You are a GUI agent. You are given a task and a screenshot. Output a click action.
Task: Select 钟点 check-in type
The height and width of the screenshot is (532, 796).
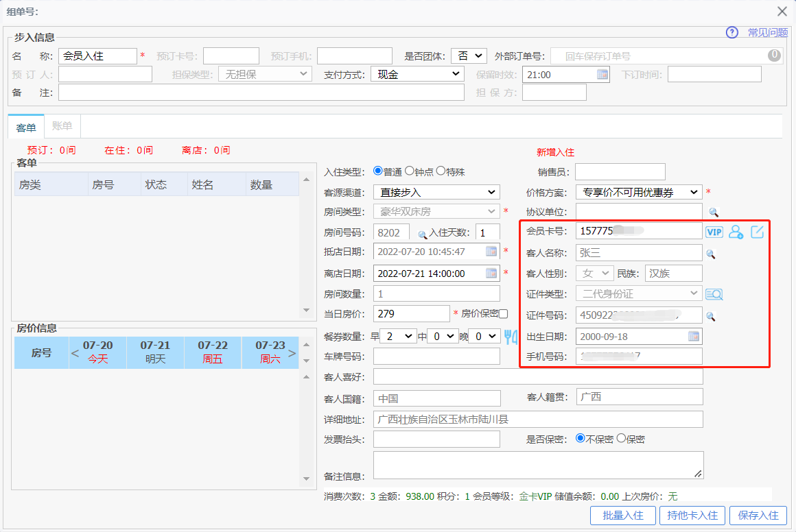tap(409, 171)
